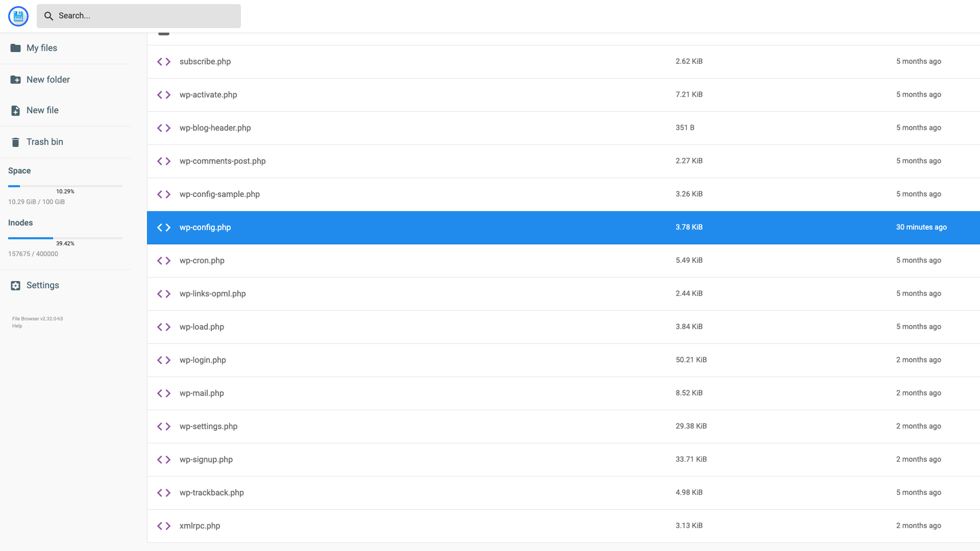This screenshot has height=551, width=980.
Task: Click the search magnifier icon
Action: tap(48, 16)
